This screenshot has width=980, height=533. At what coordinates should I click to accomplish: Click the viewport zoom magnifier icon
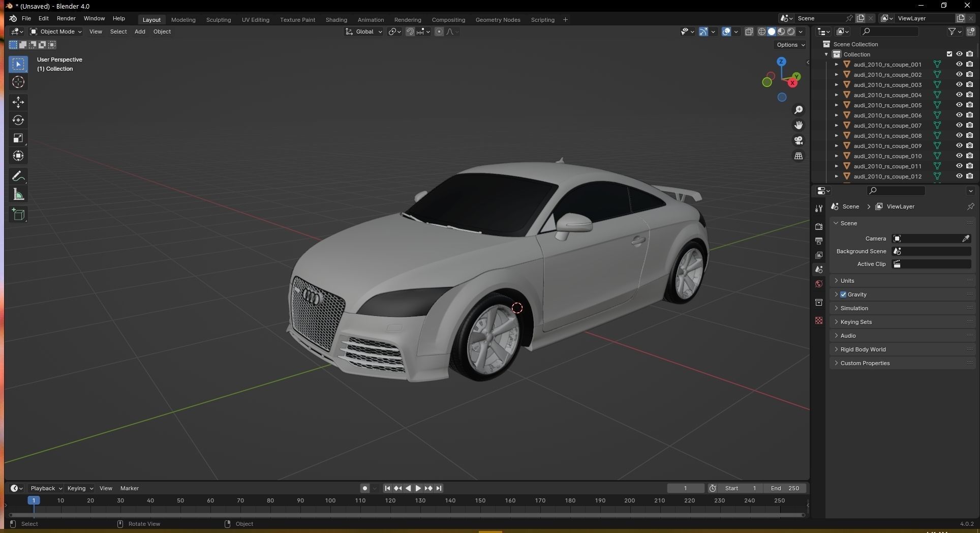pyautogui.click(x=799, y=110)
